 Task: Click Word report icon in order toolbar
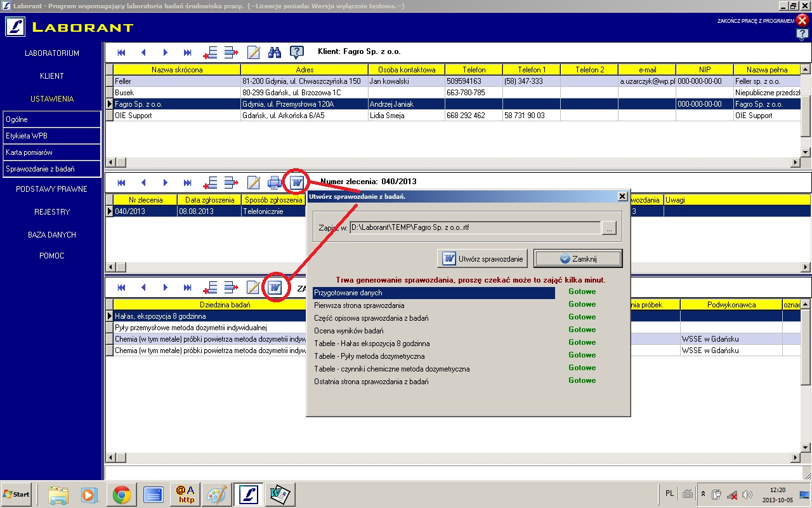coord(296,183)
